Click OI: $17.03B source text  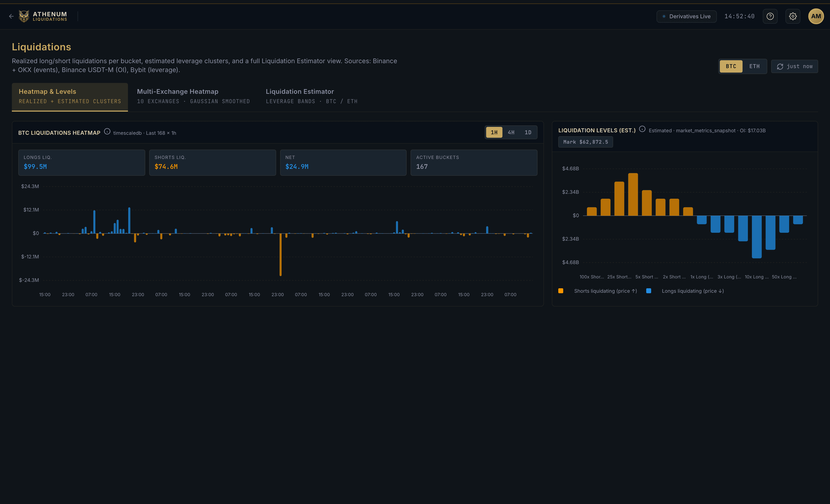(x=752, y=131)
